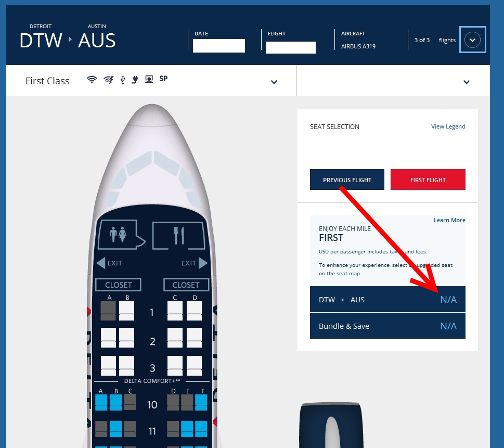Click the SP amenity icon
The image size is (504, 448).
163,79
